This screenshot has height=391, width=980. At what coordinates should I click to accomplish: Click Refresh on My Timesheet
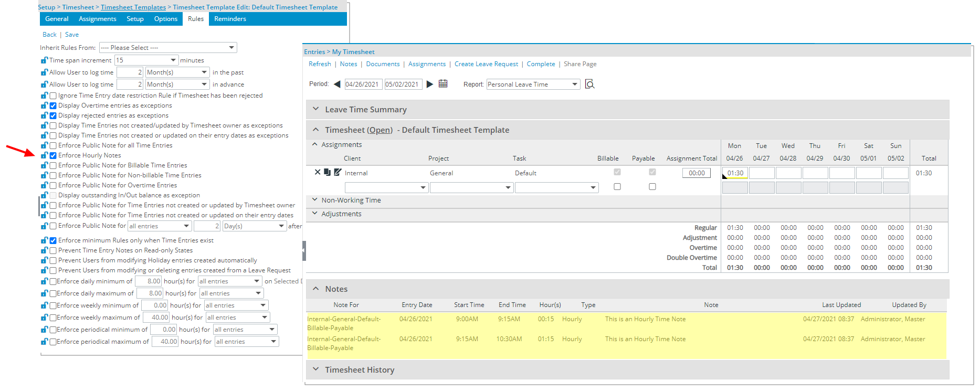(x=320, y=64)
